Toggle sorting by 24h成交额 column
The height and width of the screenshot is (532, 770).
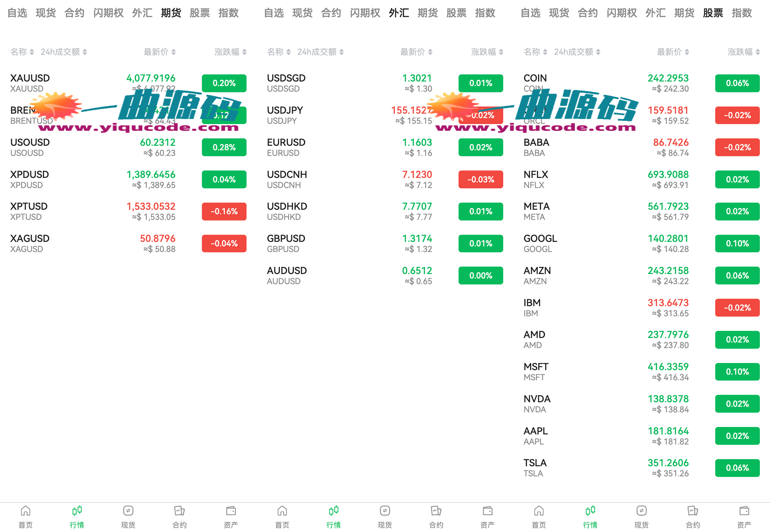63,52
